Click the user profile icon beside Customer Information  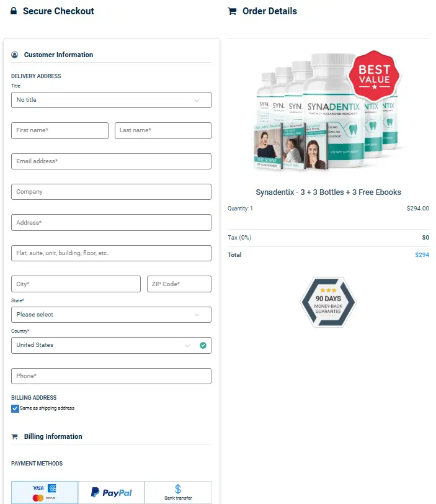click(x=15, y=55)
